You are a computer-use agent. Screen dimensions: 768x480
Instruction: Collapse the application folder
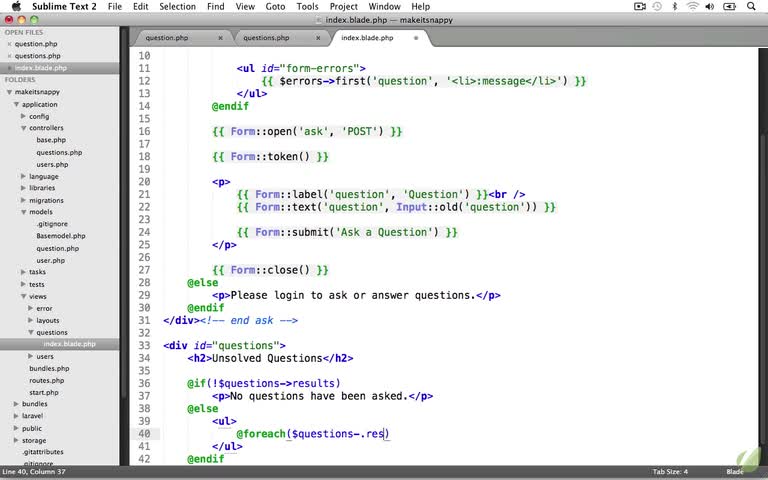coord(16,104)
